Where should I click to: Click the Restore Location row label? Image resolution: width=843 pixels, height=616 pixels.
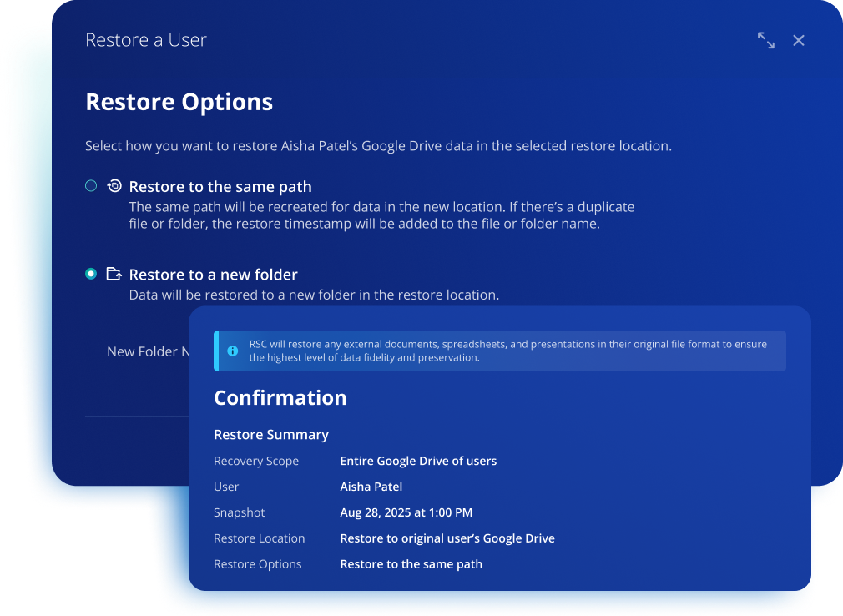click(259, 538)
